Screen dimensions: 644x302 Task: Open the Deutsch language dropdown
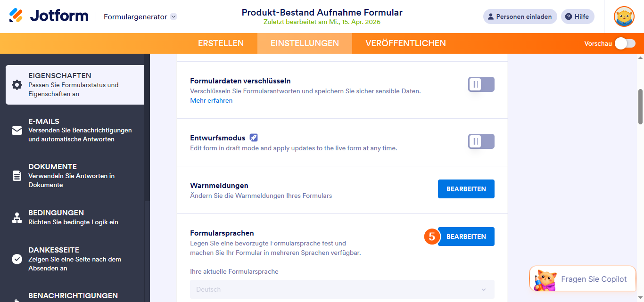point(342,289)
